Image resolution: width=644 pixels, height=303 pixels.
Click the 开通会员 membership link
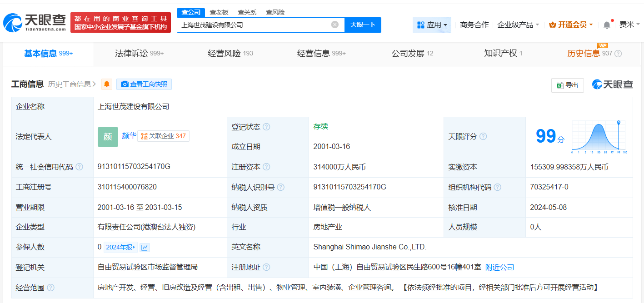(571, 25)
